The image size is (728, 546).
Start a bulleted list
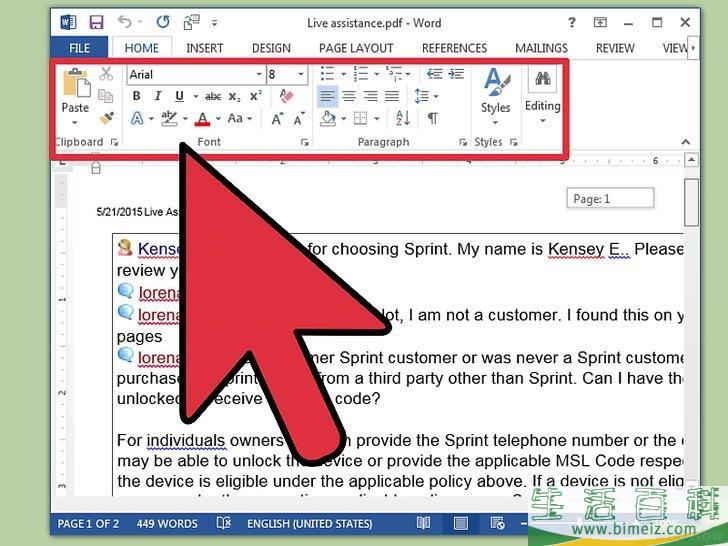click(x=327, y=74)
